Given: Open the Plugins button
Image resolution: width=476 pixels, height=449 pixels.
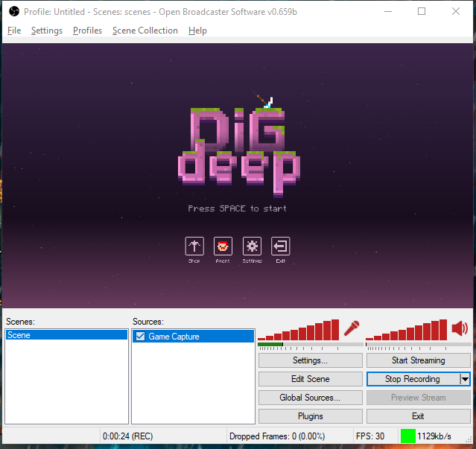Looking at the screenshot, I should pos(310,416).
